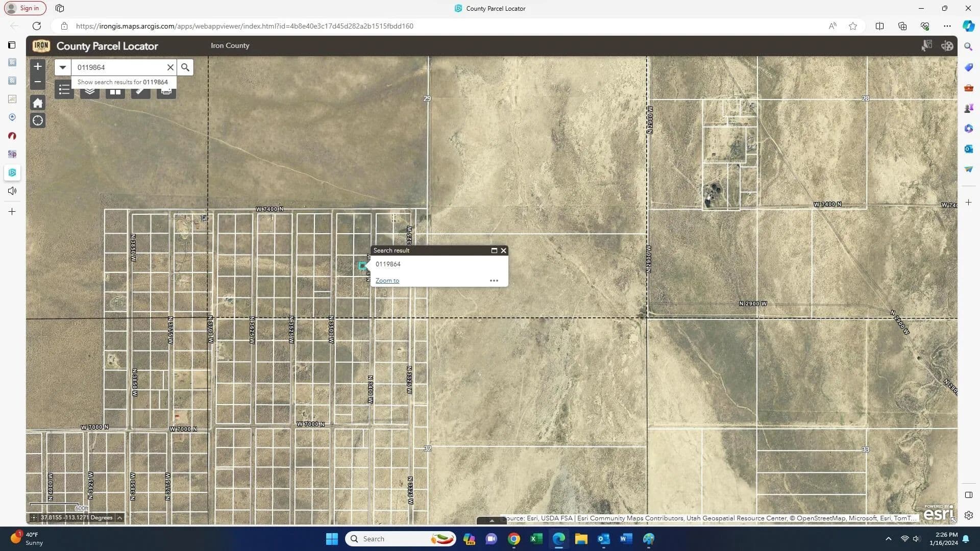Image resolution: width=980 pixels, height=551 pixels.
Task: Maximize the Search result popup
Action: pos(494,251)
